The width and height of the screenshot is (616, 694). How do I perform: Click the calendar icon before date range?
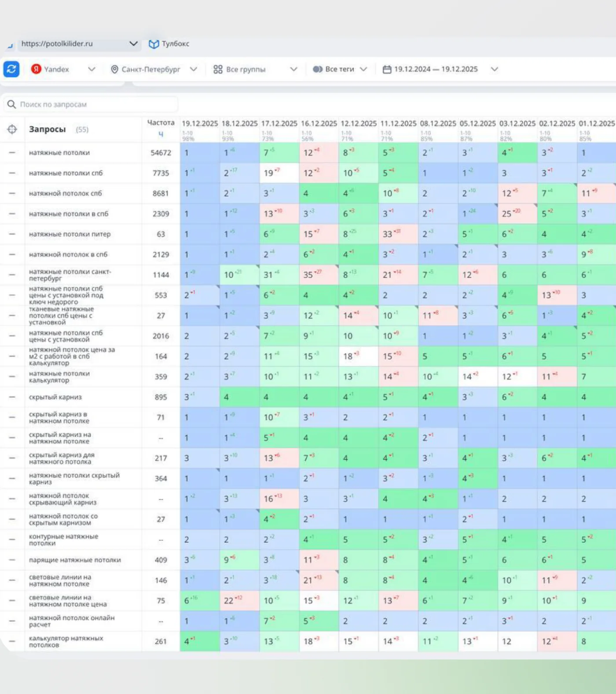click(x=387, y=70)
